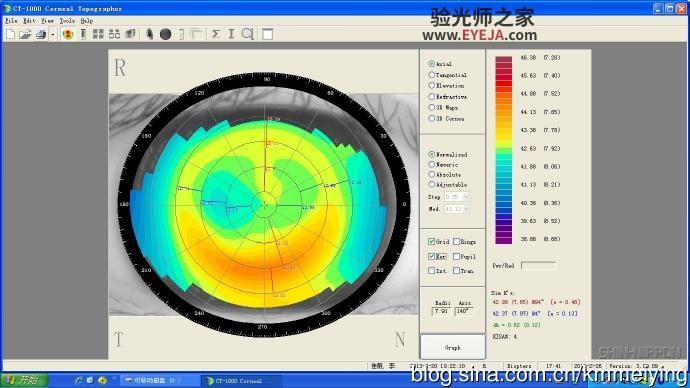Select the colored topography map icon
The width and height of the screenshot is (690, 388).
[x=68, y=34]
